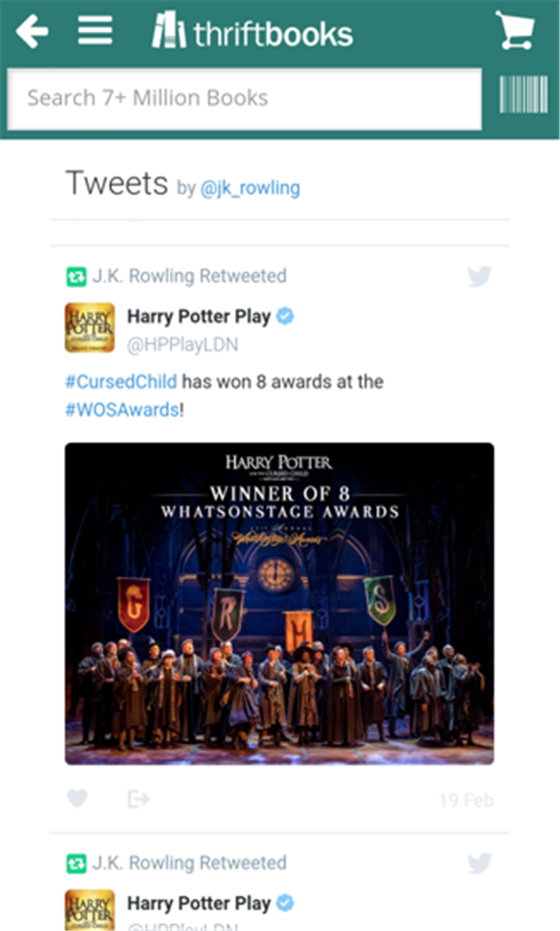Share the Cursed Child awards tweet
Image resolution: width=560 pixels, height=931 pixels.
[x=138, y=799]
